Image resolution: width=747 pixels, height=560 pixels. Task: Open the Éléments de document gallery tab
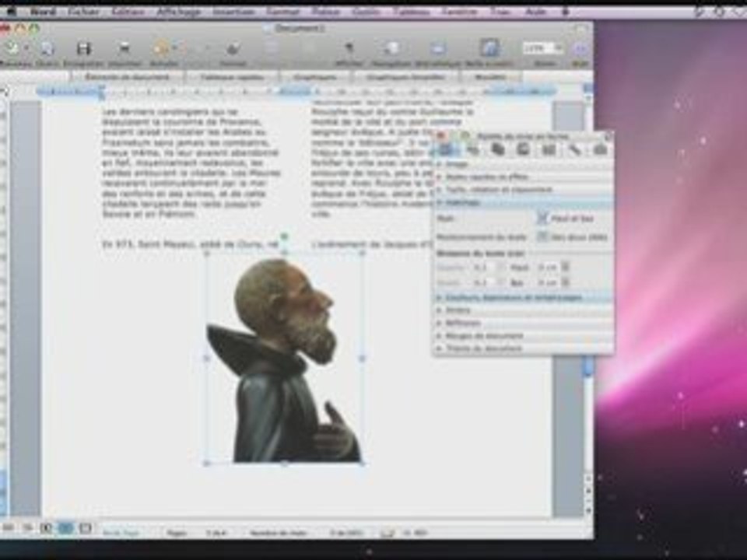[x=127, y=77]
